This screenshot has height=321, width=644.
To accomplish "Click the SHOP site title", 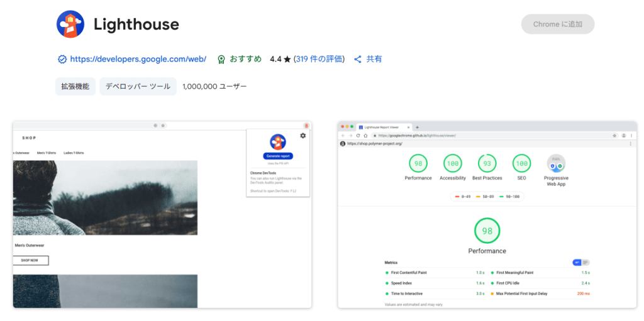I will tap(29, 138).
